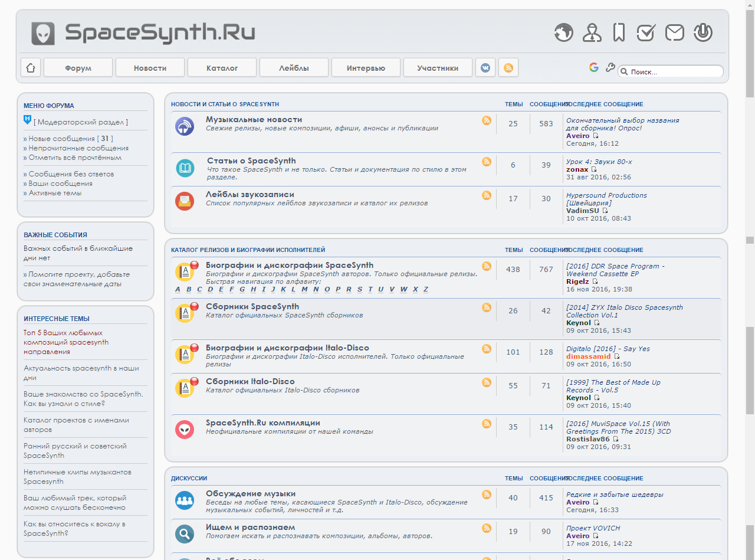Click the globe icon in header
755x560 pixels.
(x=564, y=32)
